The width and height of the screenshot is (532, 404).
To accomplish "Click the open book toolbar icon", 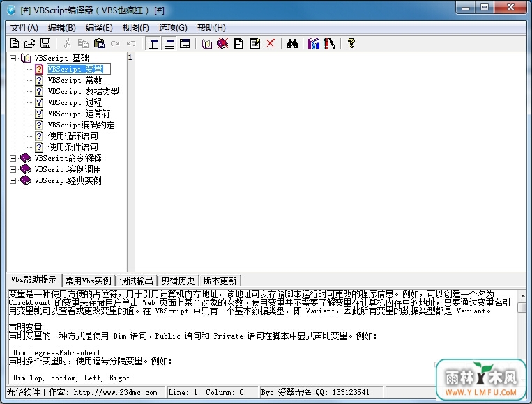I will point(206,44).
